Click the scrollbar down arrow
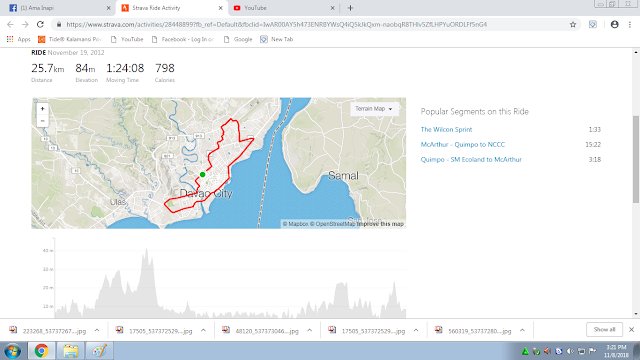640x360 pixels. pos(636,314)
